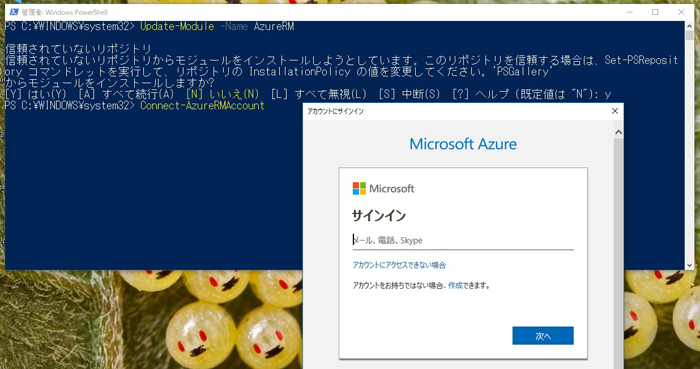Click the Update-Module command text in PowerShell
This screenshot has height=369, width=700.
point(177,26)
